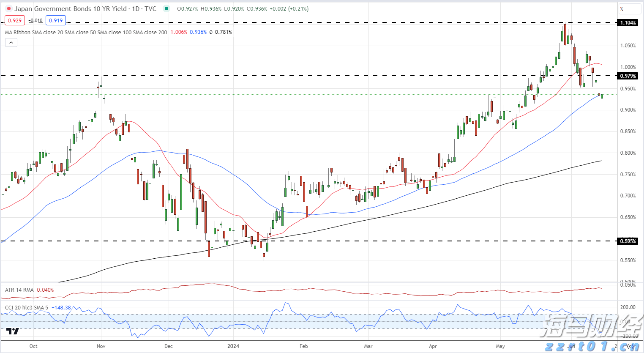Viewport: 644px width, 353px height.
Task: Open the % price scale mode button
Action: click(x=630, y=9)
